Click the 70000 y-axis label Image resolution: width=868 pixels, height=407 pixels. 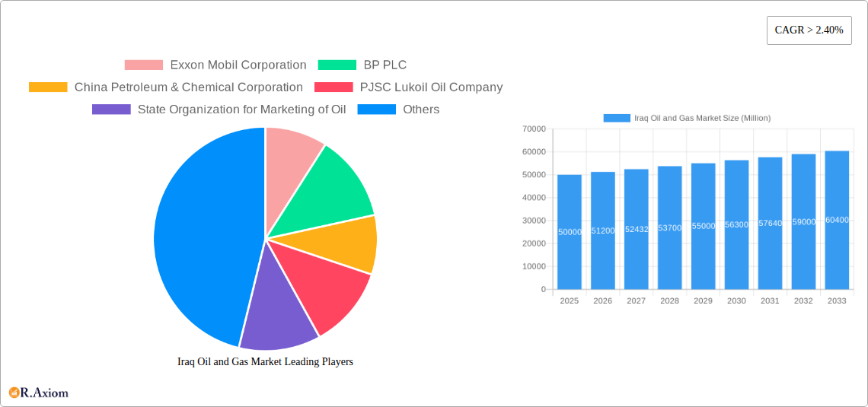[x=535, y=129]
